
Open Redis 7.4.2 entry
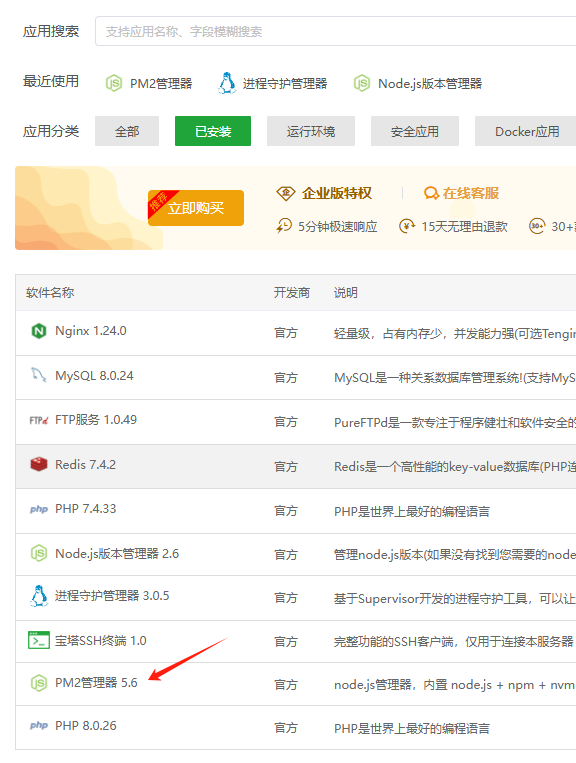click(85, 465)
